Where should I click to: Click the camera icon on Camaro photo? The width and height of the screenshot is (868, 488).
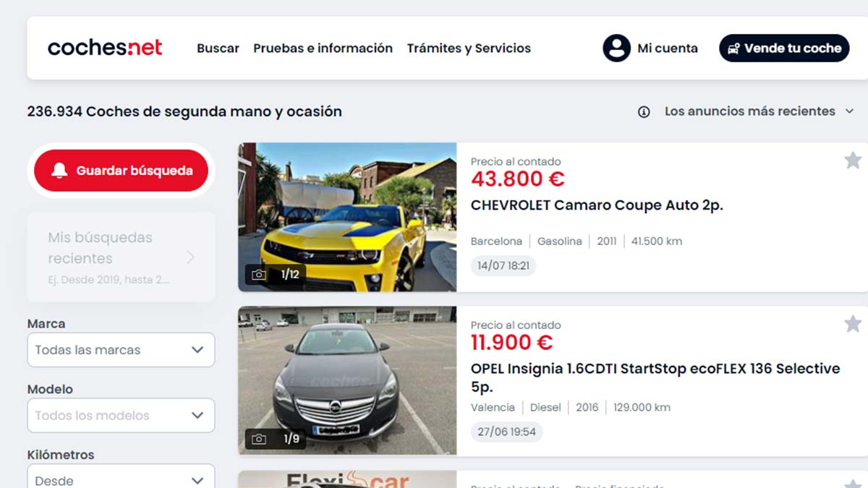coord(258,275)
